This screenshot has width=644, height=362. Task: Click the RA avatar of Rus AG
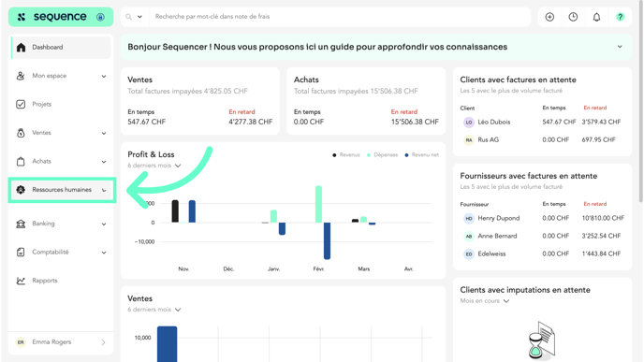(x=469, y=140)
